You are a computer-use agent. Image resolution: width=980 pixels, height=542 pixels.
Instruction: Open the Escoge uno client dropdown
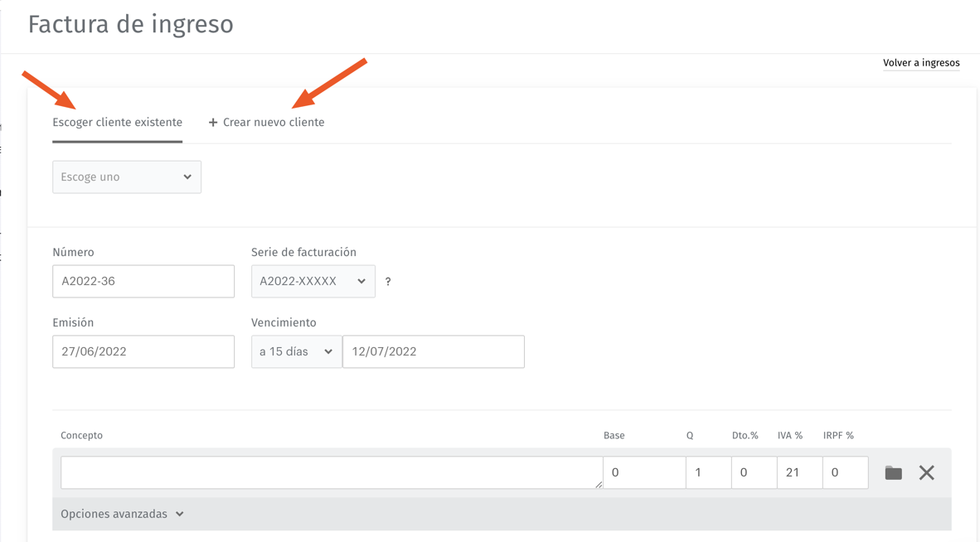[x=126, y=177]
